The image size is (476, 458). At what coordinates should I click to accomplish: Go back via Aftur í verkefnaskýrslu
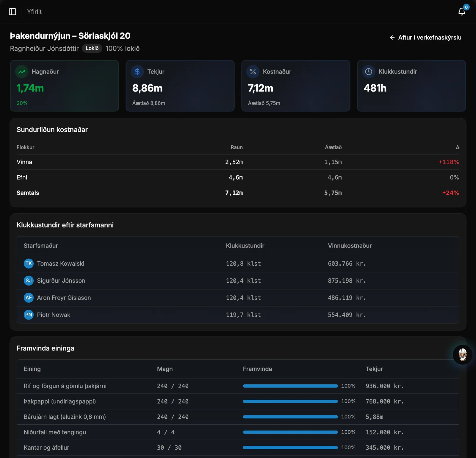425,38
